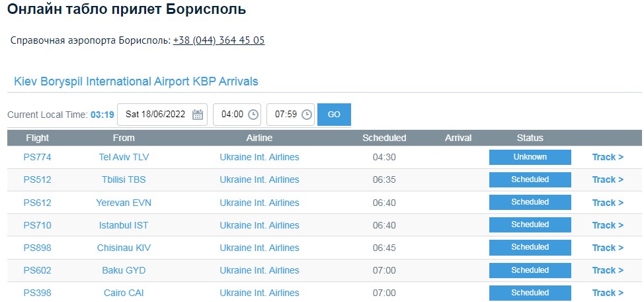This screenshot has width=644, height=302.
Task: Click the Unknown status for PS774
Action: [530, 157]
